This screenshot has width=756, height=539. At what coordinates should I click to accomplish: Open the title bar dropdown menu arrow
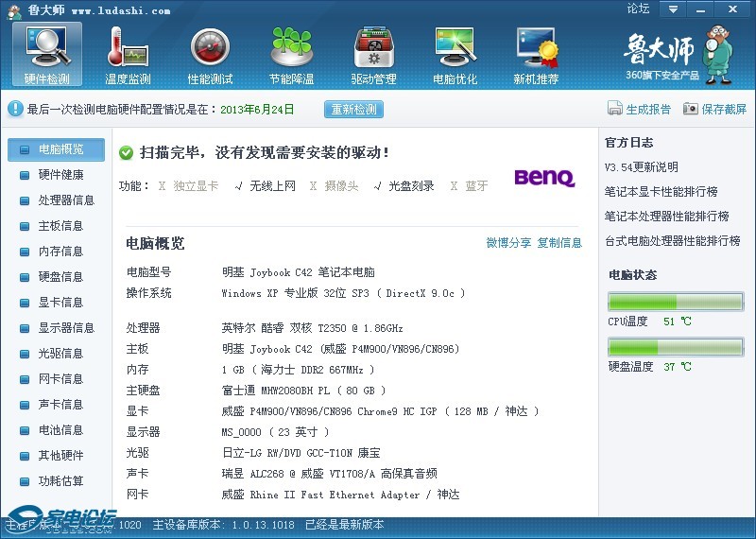[673, 9]
